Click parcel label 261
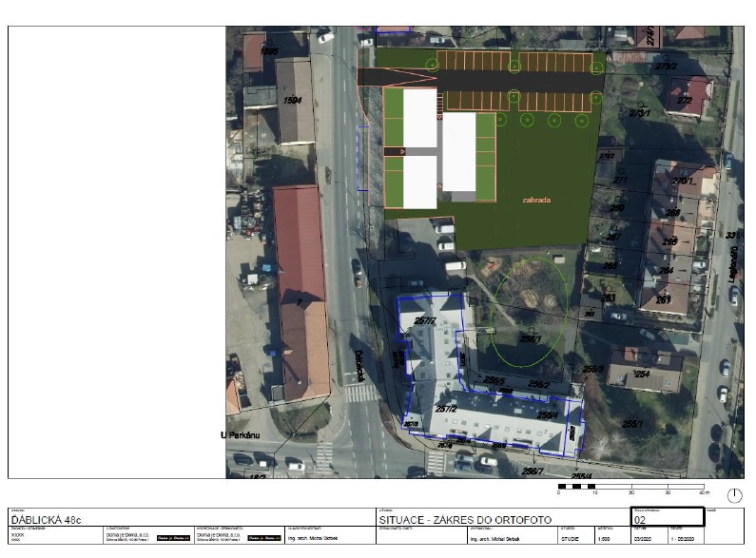This screenshot has width=756, height=558. (x=663, y=299)
